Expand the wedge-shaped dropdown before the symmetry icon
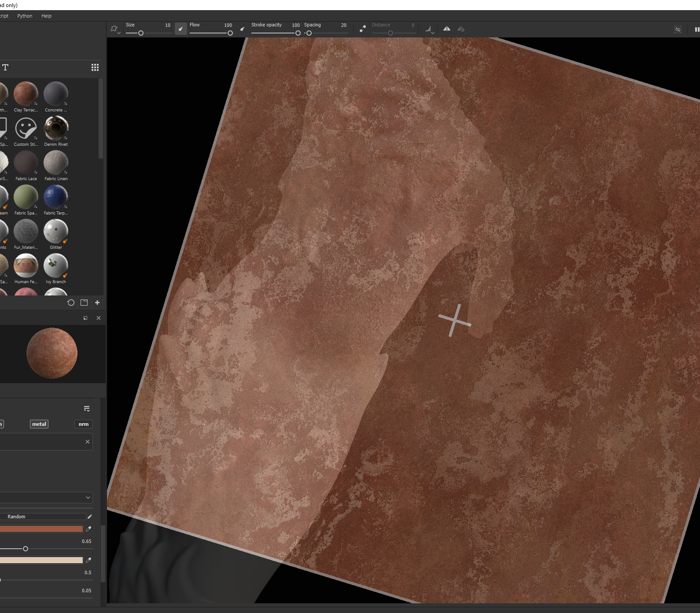The image size is (700, 613). pyautogui.click(x=429, y=30)
